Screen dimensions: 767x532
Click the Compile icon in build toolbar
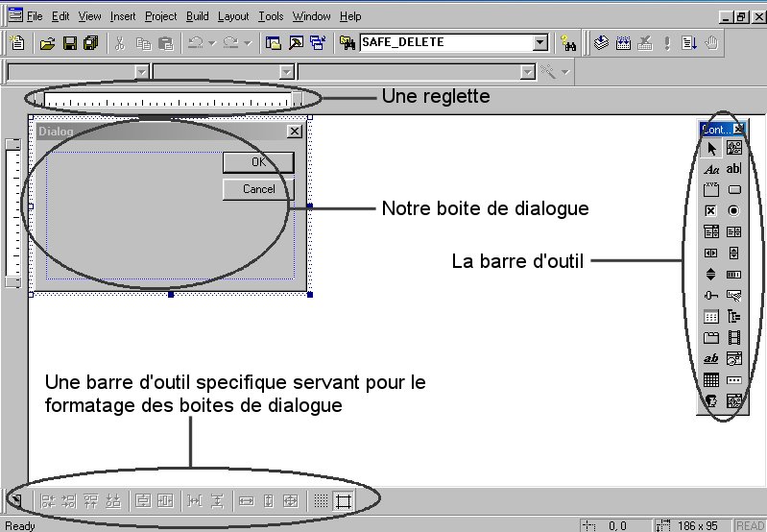[x=601, y=43]
